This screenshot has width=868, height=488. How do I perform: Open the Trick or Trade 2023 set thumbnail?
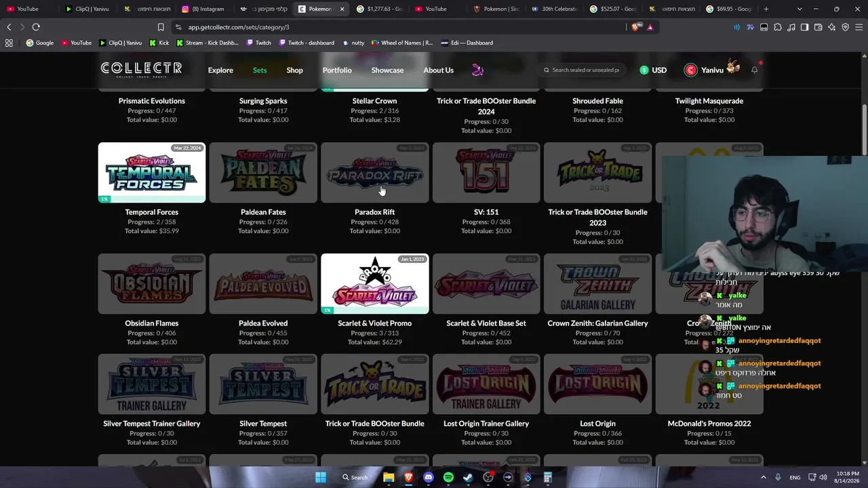(597, 172)
